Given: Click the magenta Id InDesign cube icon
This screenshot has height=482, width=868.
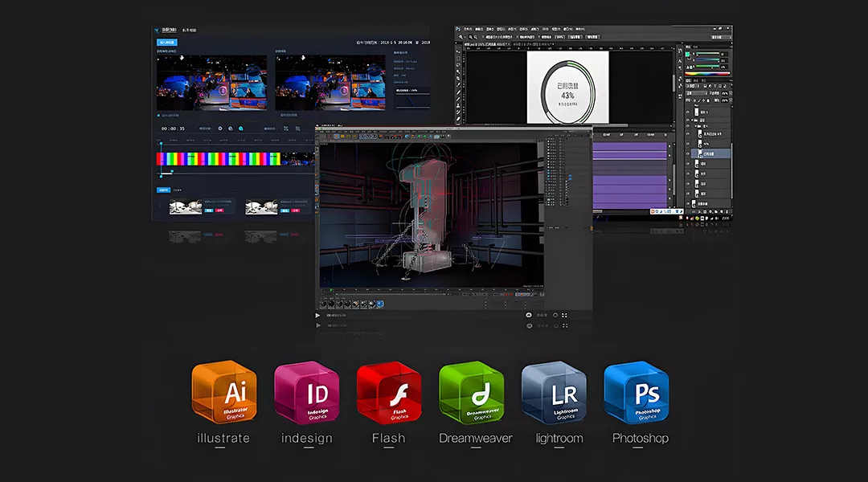Looking at the screenshot, I should [x=307, y=392].
